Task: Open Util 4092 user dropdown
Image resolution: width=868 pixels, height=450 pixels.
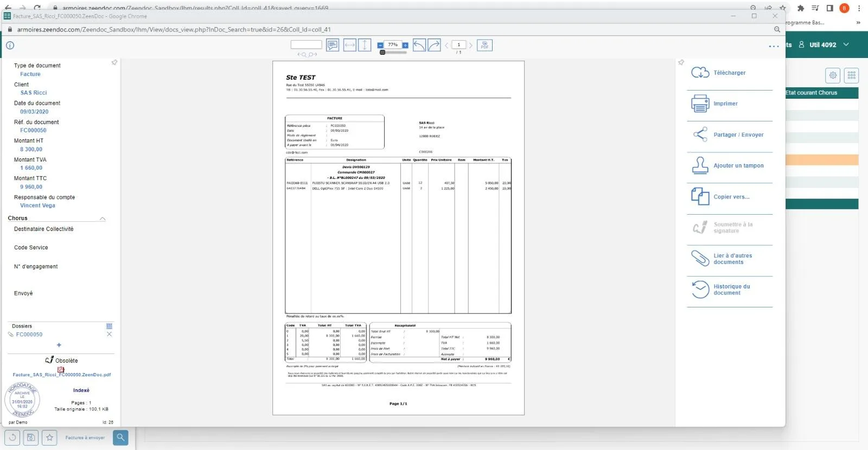Action: click(x=824, y=45)
